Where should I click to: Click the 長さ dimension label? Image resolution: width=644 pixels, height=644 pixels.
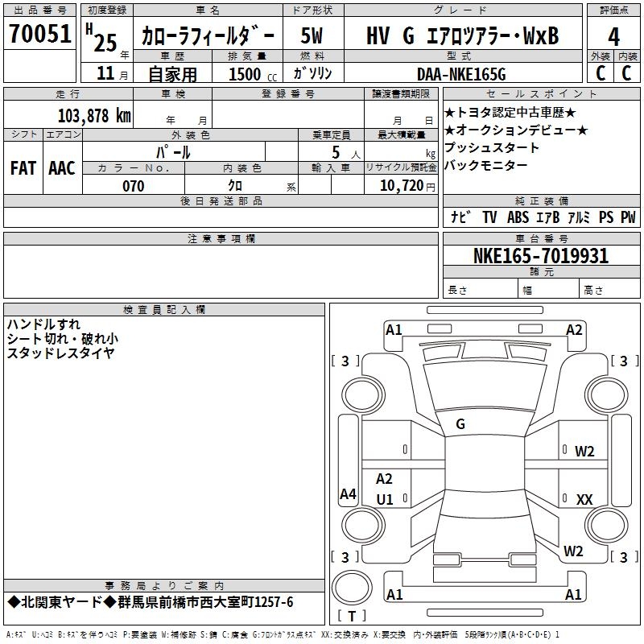pyautogui.click(x=457, y=291)
